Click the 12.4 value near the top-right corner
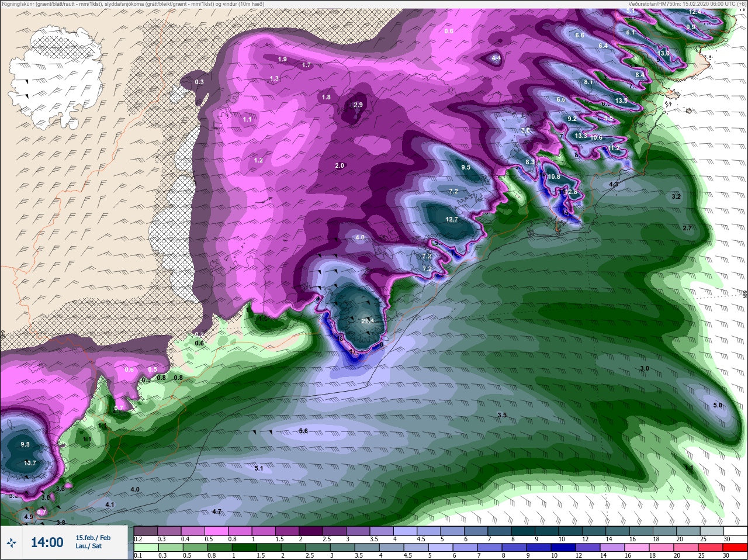748x560 pixels. click(695, 12)
